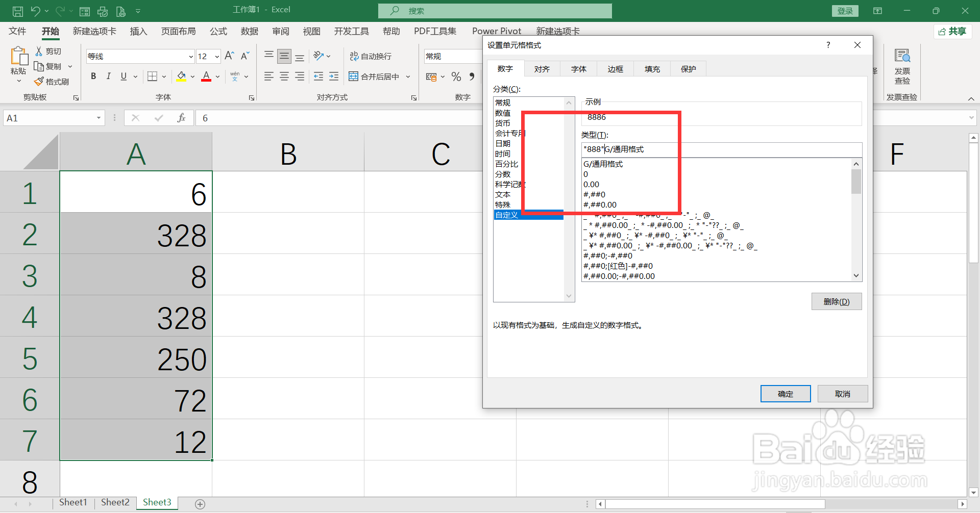
Task: Click the Decrease Indent icon
Action: pyautogui.click(x=318, y=76)
